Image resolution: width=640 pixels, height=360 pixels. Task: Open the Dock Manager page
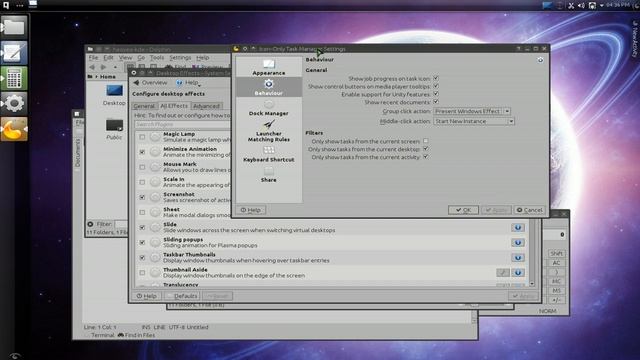pos(269,108)
